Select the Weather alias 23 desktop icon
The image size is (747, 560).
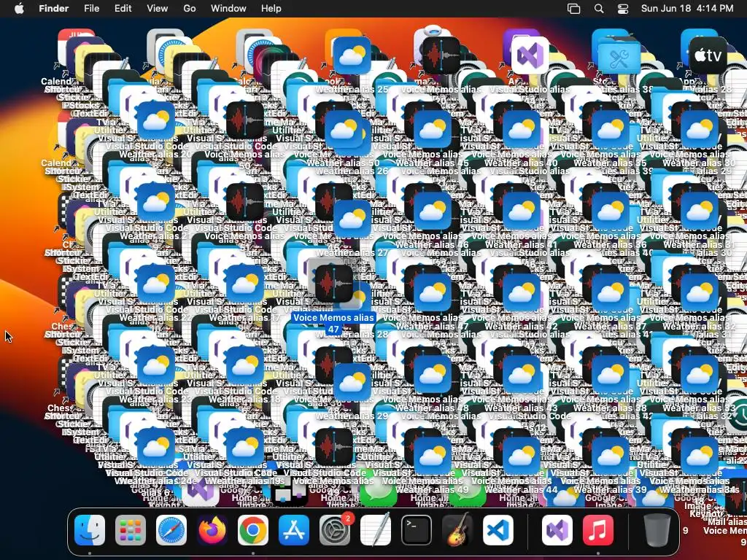coord(156,365)
